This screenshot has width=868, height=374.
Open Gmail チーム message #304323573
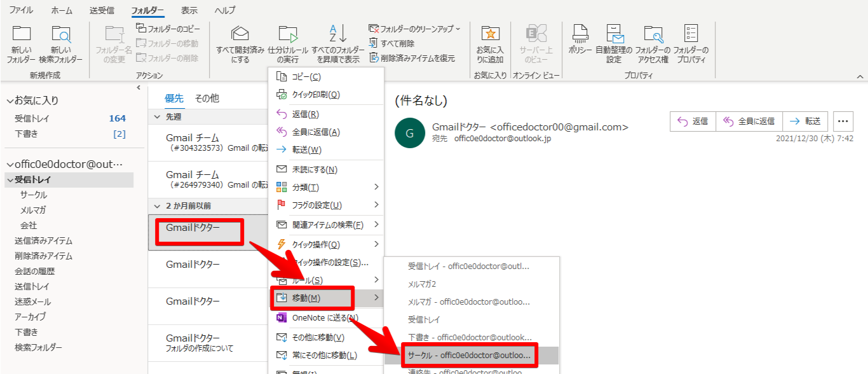pyautogui.click(x=208, y=142)
